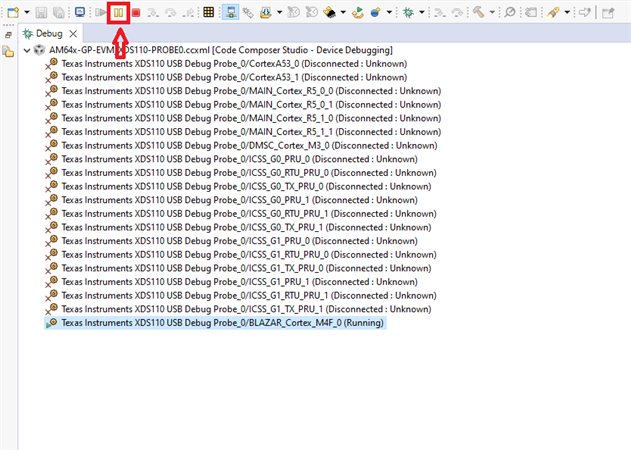
Task: Terminate debug session with red stop button
Action: 136,13
